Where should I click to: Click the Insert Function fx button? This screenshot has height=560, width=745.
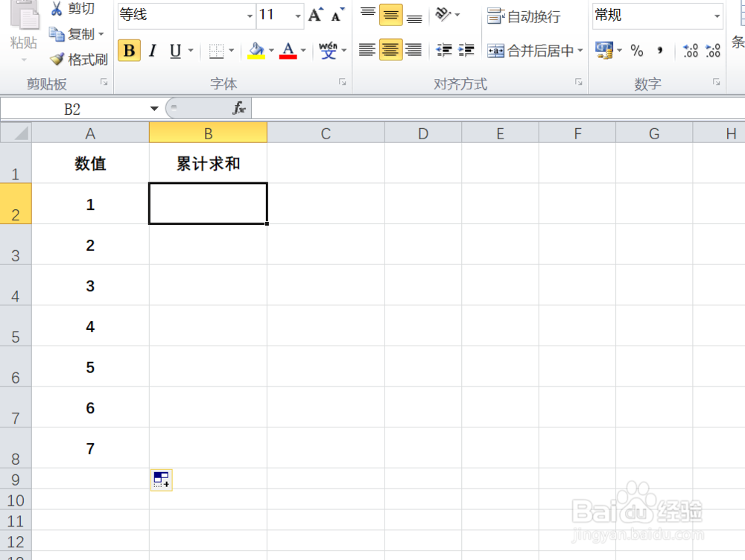pos(239,108)
